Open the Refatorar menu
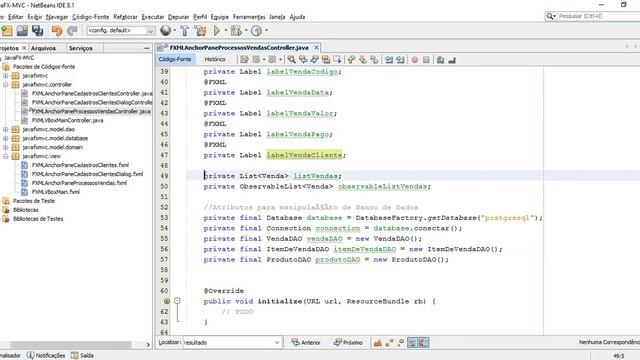Screen dimensions: 640x360 click(125, 17)
